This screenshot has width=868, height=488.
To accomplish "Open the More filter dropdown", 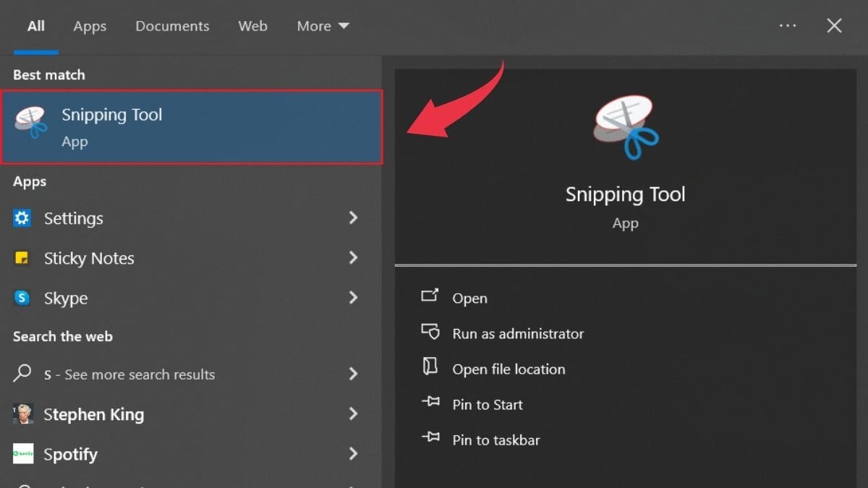I will (323, 26).
